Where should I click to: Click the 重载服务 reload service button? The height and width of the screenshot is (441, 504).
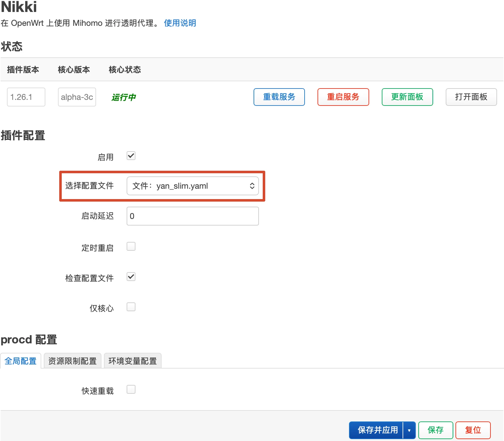[279, 97]
